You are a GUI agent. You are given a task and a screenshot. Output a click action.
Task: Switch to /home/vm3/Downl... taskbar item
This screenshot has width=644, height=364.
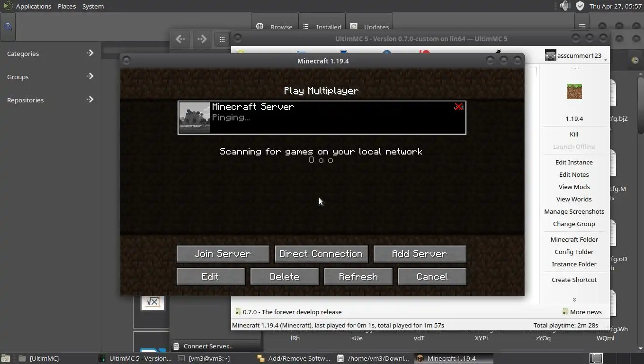[x=373, y=358]
